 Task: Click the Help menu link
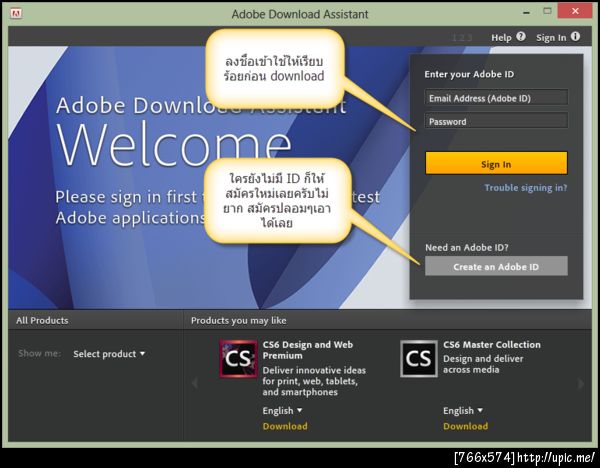(501, 38)
